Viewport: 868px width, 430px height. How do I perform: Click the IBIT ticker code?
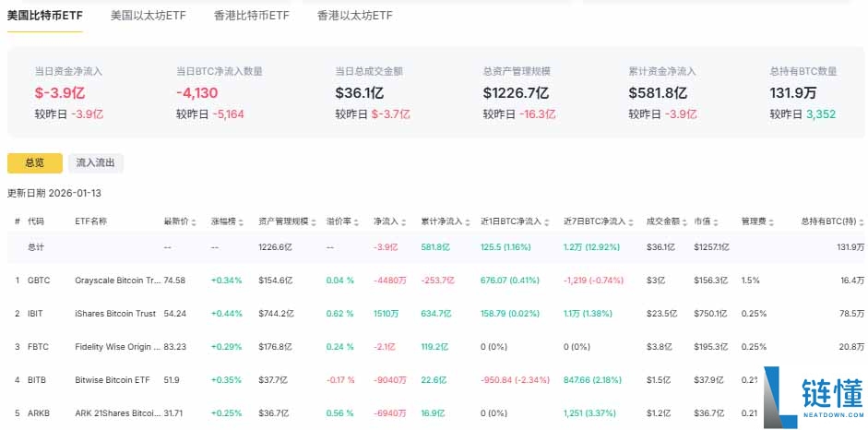coord(35,314)
